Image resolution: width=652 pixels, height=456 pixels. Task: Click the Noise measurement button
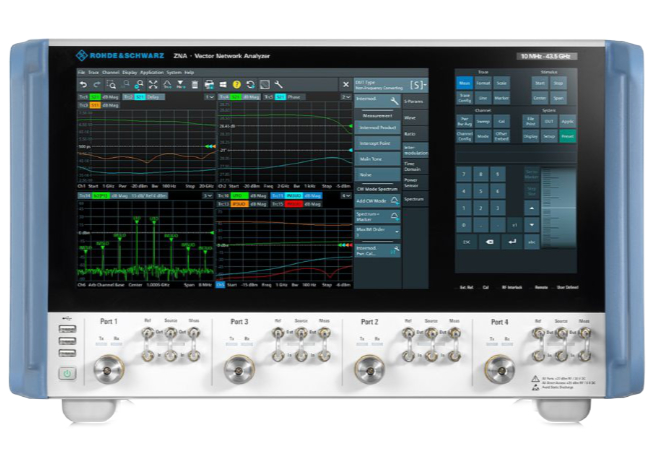[377, 175]
